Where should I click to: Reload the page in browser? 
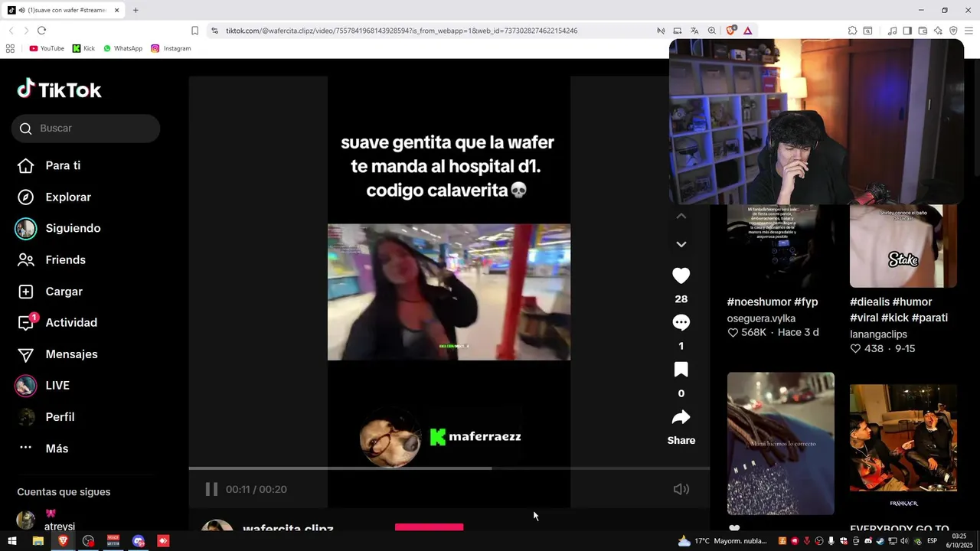(41, 31)
